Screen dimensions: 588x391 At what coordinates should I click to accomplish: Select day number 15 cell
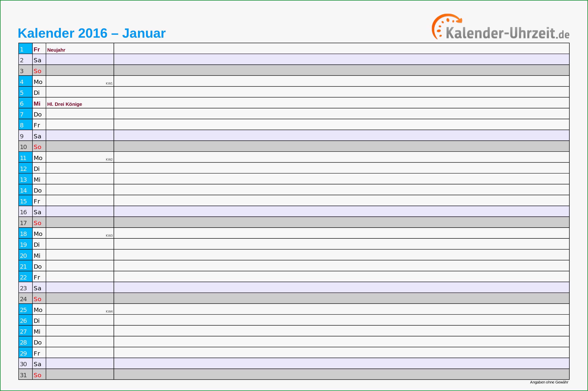point(25,200)
